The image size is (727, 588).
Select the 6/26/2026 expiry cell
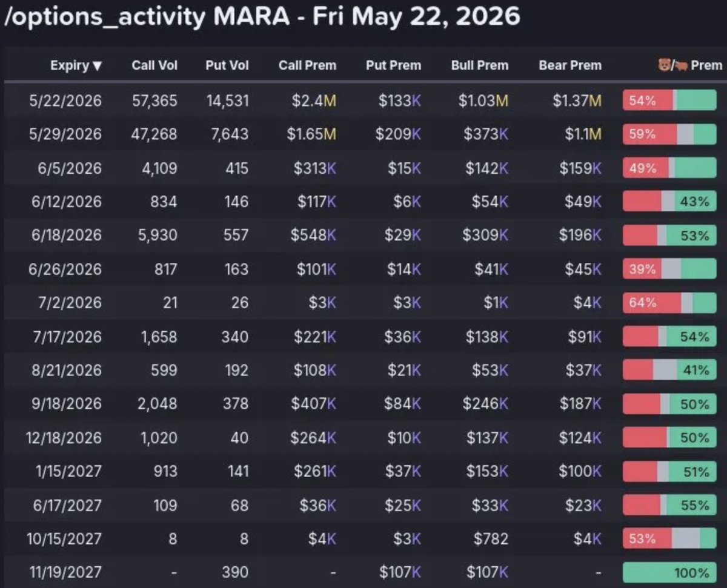pyautogui.click(x=66, y=269)
